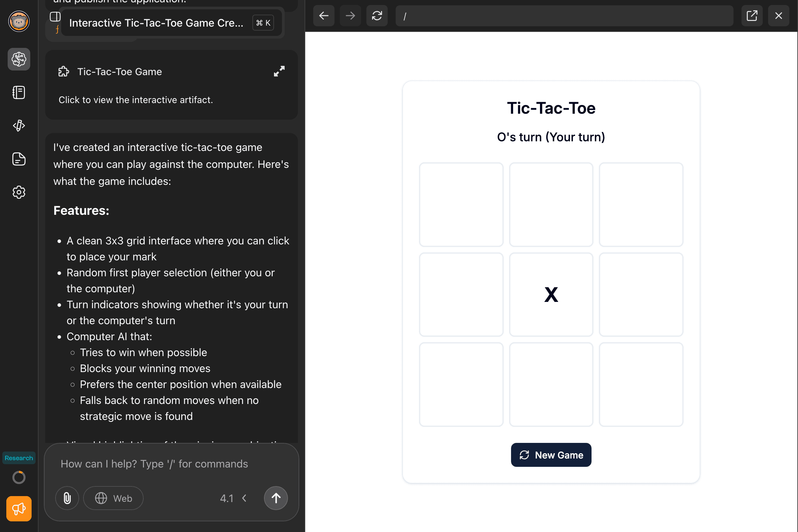Click the circular progress indicator icon
Image resolution: width=798 pixels, height=532 pixels.
[19, 477]
